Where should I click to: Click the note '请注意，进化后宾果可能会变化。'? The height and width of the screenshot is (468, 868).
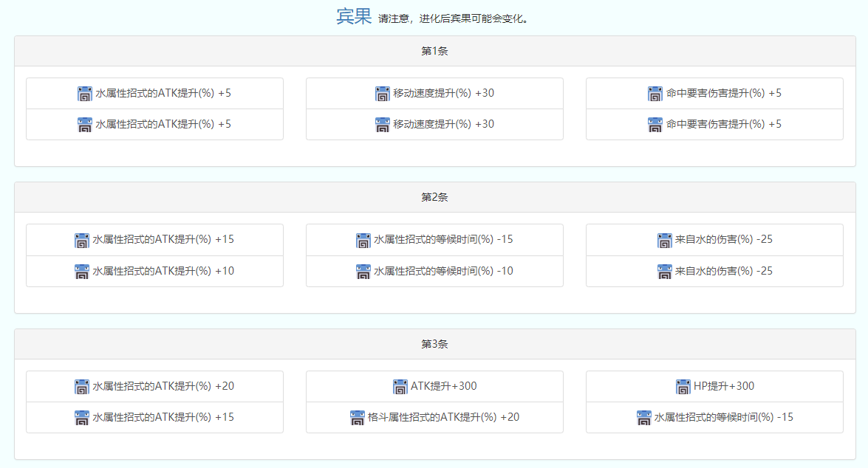click(x=454, y=18)
